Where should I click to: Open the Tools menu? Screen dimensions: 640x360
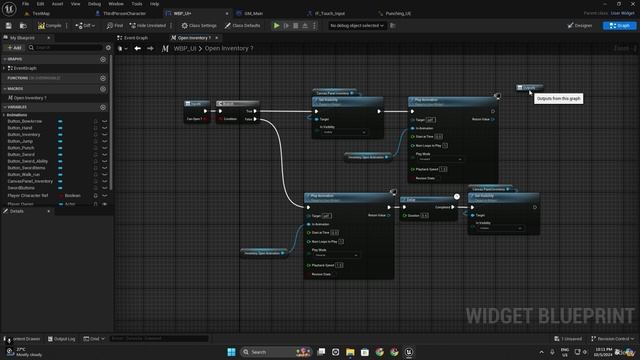click(x=137, y=4)
